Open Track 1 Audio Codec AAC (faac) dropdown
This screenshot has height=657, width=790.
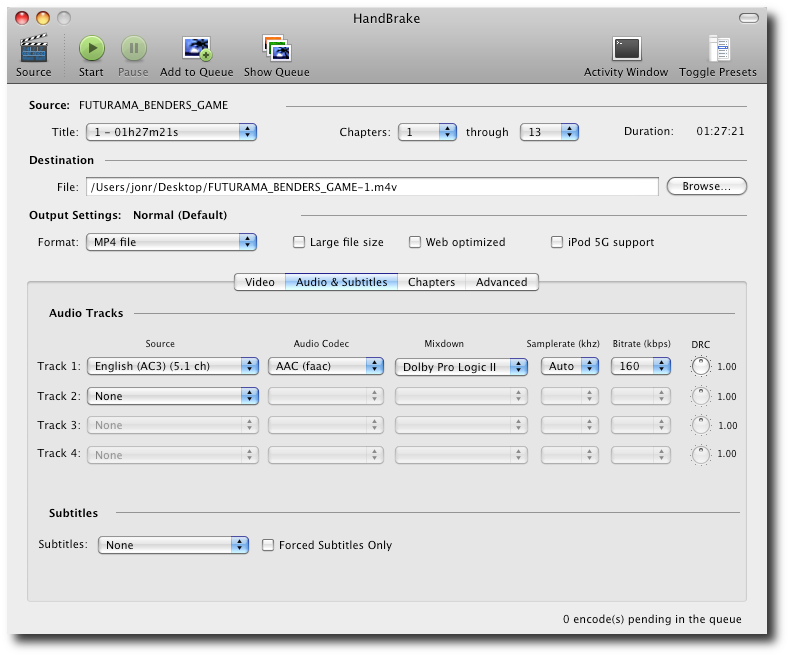tap(325, 366)
